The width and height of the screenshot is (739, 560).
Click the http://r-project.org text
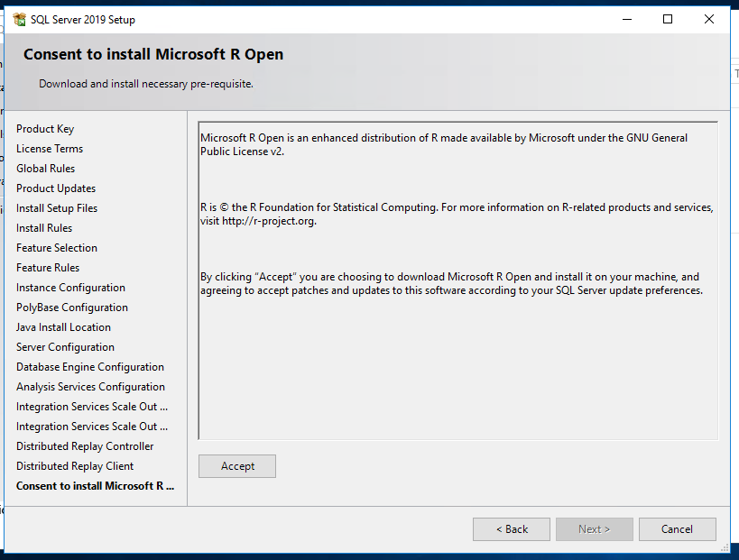269,221
